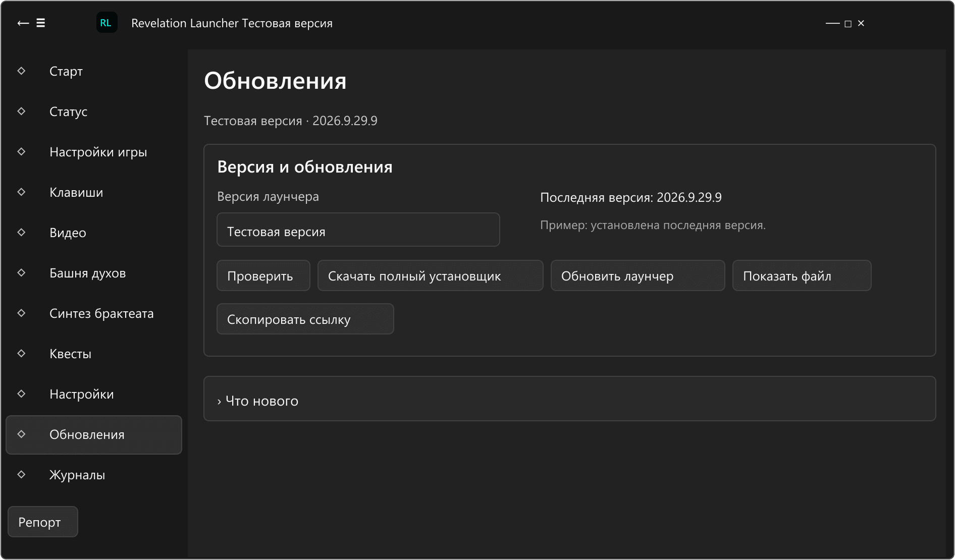Click Скачать полный установщик button
The width and height of the screenshot is (955, 560).
pos(431,275)
